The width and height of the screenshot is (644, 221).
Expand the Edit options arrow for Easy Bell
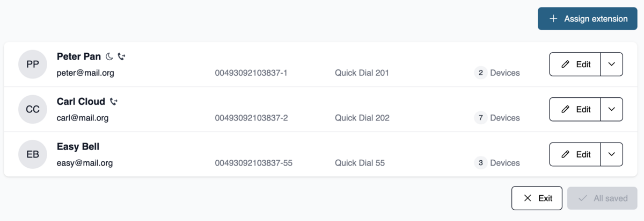pos(612,154)
